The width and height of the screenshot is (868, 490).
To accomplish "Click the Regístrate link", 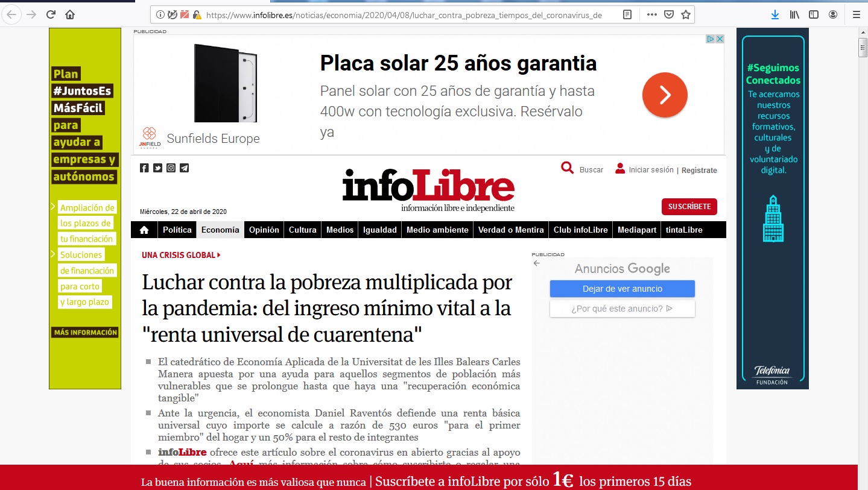I will [699, 171].
